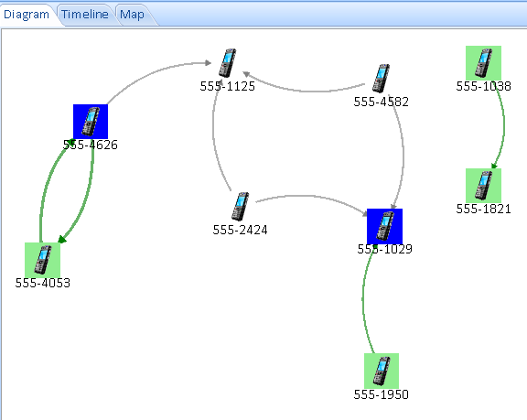The height and width of the screenshot is (420, 527).
Task: Switch to the Timeline tab
Action: (x=85, y=15)
